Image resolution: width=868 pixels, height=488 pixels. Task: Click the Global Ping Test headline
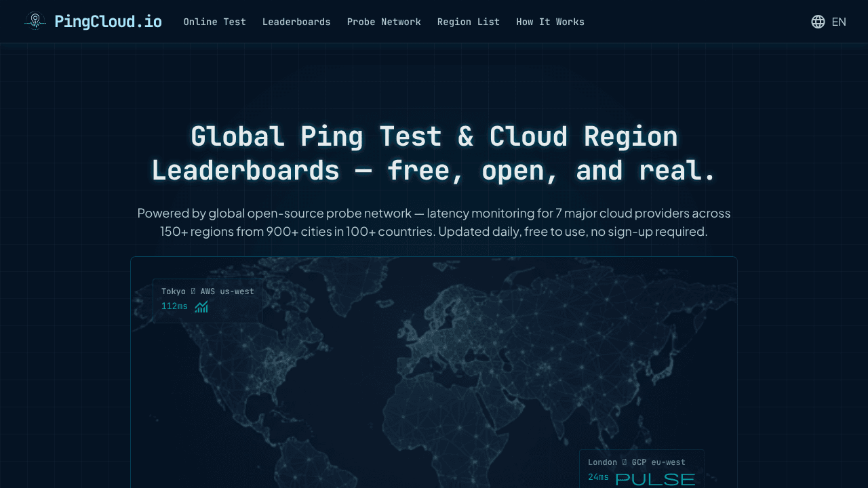point(434,154)
